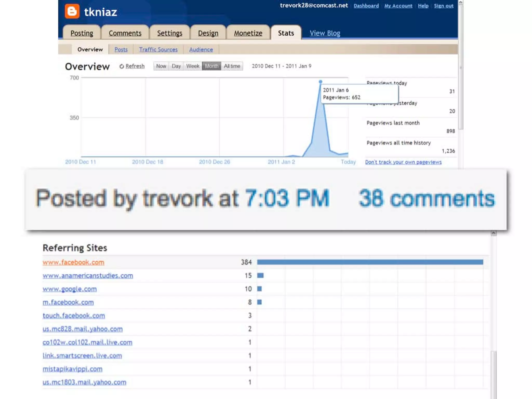Select the Day time range
Viewport: 532px width, 399px height.
point(176,66)
